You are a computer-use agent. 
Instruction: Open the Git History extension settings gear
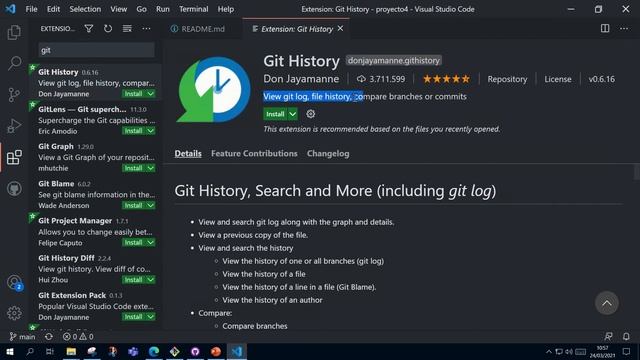pos(311,114)
